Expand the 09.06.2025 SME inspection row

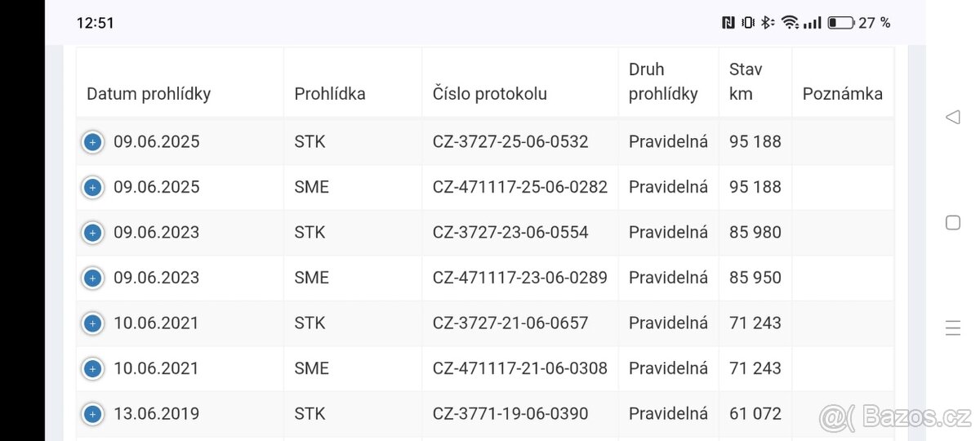click(x=92, y=188)
